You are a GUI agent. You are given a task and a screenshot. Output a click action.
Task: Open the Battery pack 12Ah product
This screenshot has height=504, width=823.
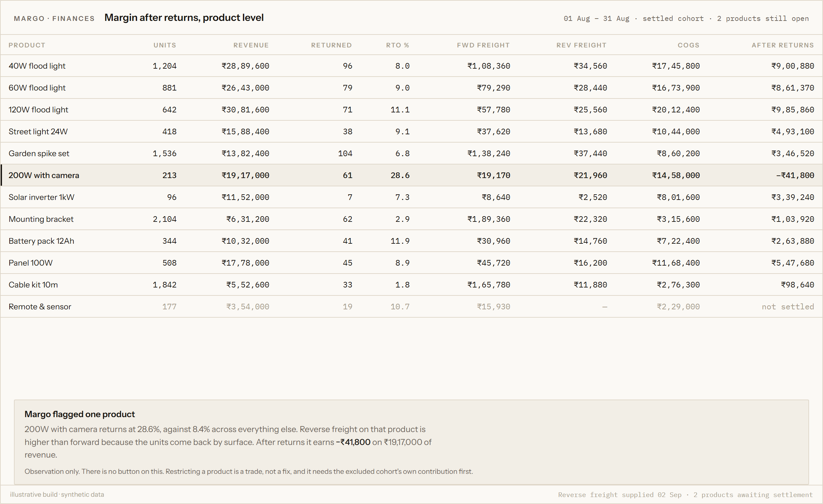[x=41, y=241]
